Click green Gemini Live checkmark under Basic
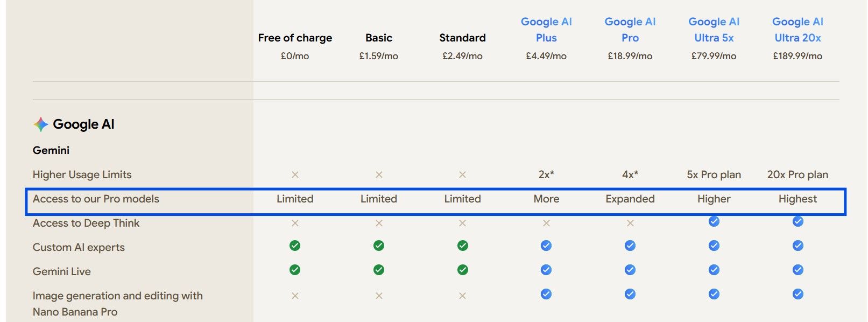This screenshot has height=322, width=868. 379,270
